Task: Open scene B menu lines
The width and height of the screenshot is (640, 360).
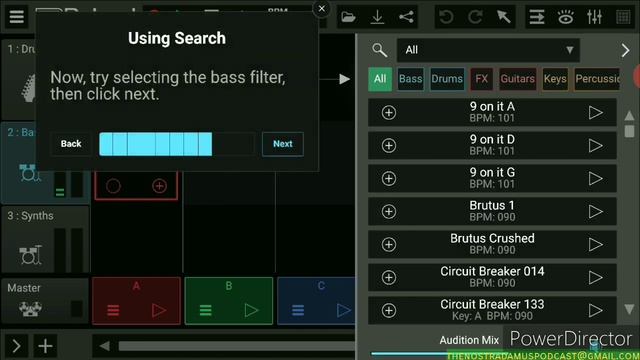Action: click(205, 311)
